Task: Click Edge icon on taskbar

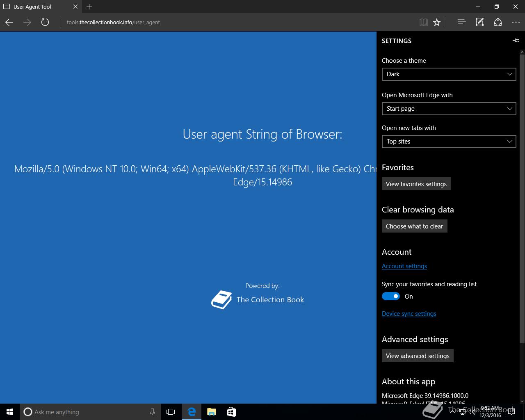Action: (192, 412)
